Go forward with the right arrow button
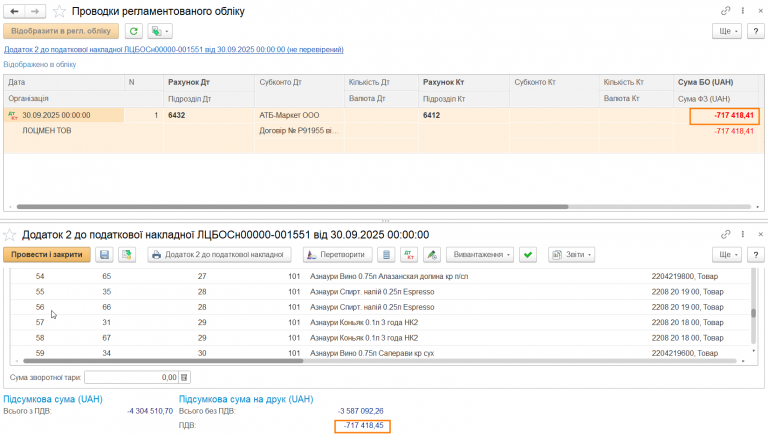 point(35,11)
